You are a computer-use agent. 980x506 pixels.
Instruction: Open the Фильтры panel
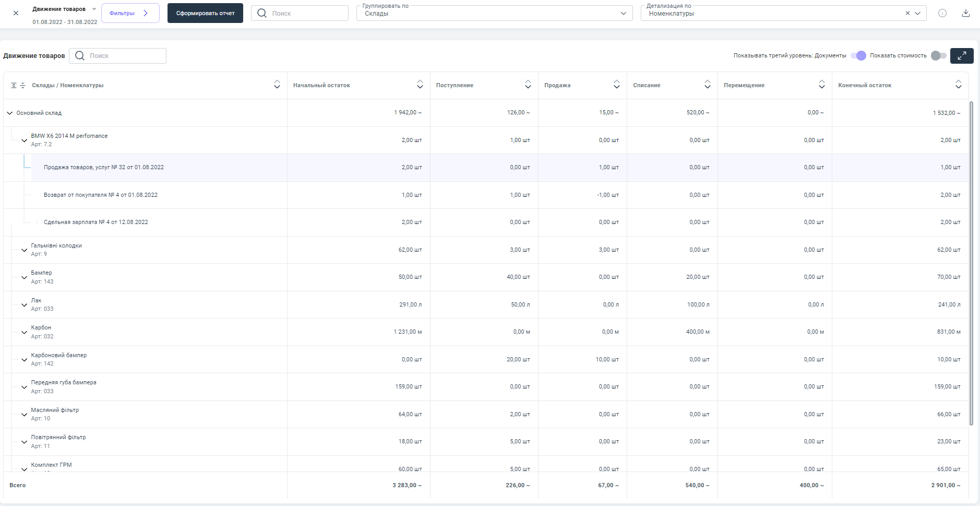(x=130, y=13)
